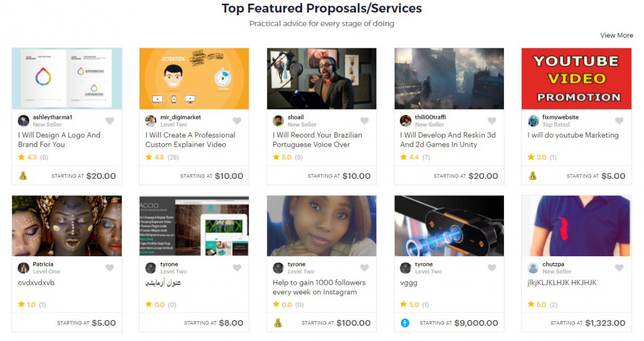The height and width of the screenshot is (341, 644).
Task: Toggle heart on mir_digimarket explainer video
Action: pos(237,121)
